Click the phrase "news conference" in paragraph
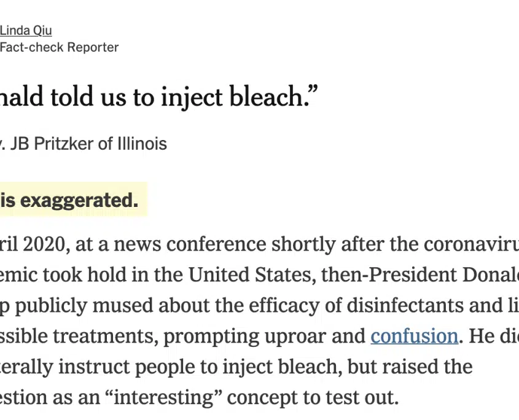Screen dimensions: 519x420 (190, 244)
